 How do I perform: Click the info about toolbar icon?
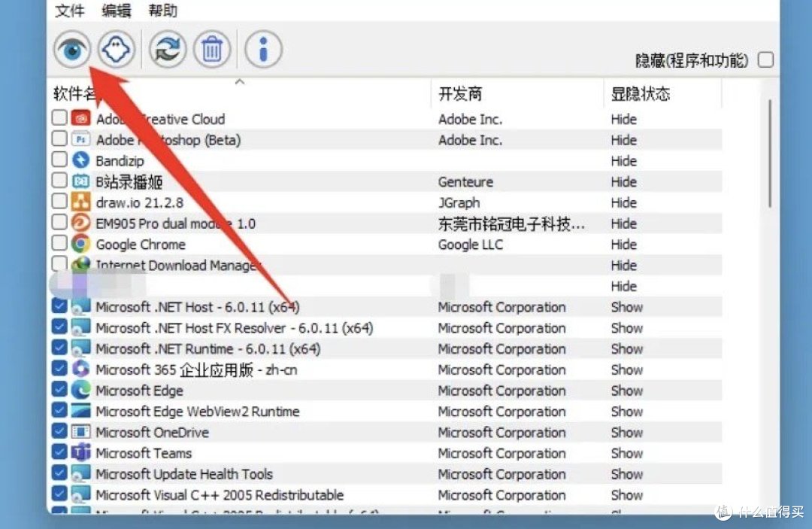coord(263,50)
